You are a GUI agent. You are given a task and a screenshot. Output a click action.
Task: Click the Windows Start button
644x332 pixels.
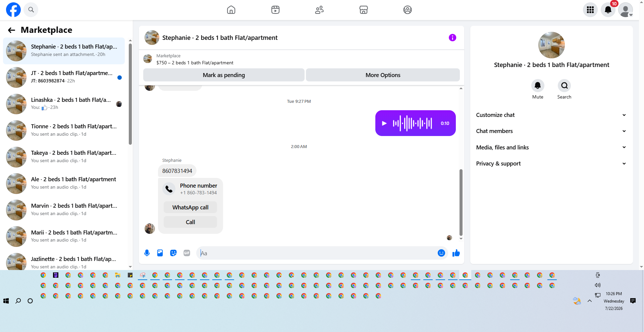click(6, 301)
